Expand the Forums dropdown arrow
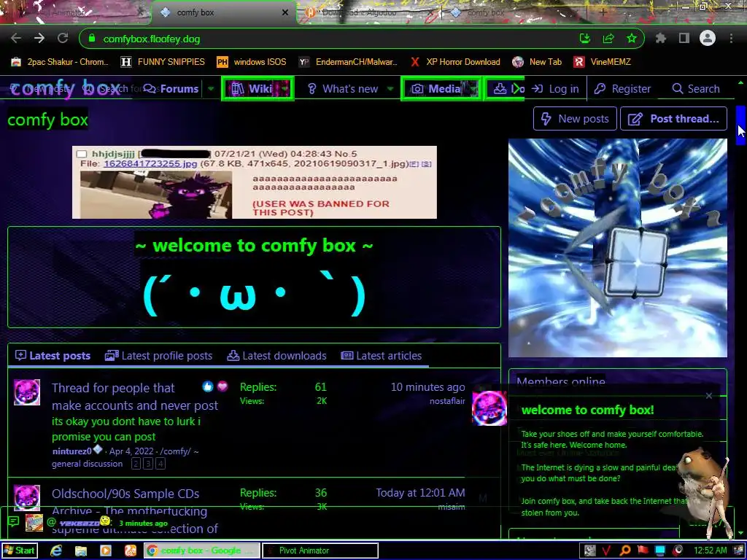 tap(211, 88)
